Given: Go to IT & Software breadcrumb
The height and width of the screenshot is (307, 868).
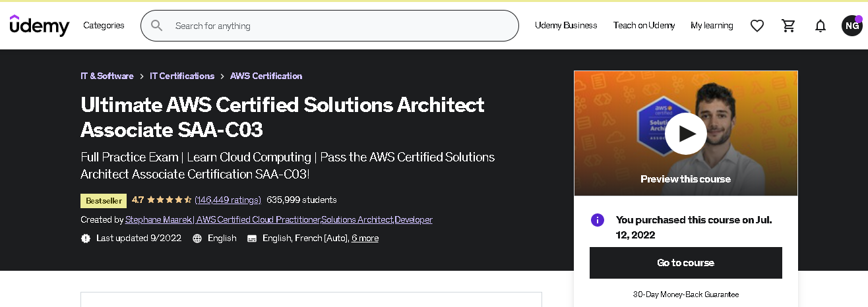Looking at the screenshot, I should pyautogui.click(x=107, y=76).
